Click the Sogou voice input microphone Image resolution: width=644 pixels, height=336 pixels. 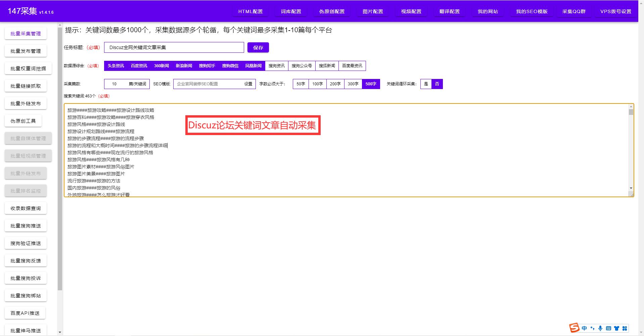(x=600, y=328)
